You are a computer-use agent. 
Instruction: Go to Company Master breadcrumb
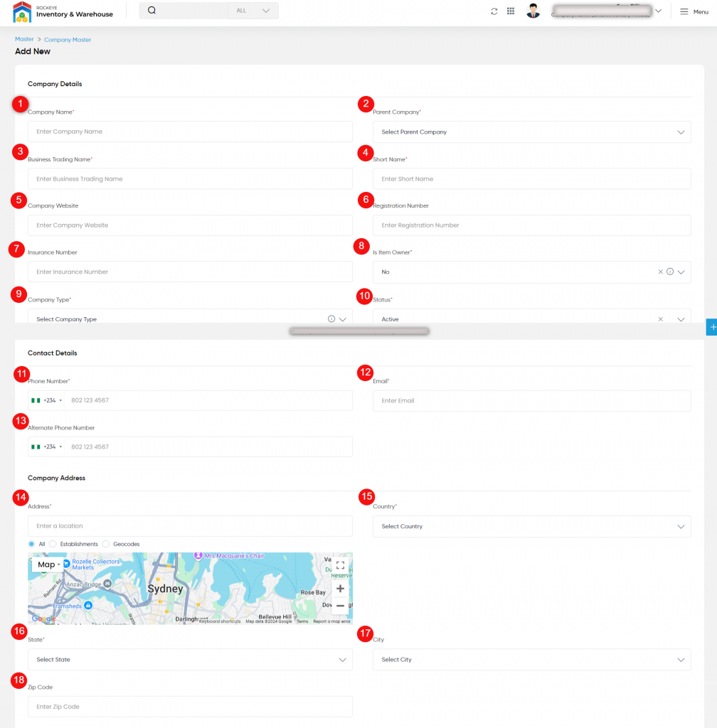pyautogui.click(x=68, y=40)
